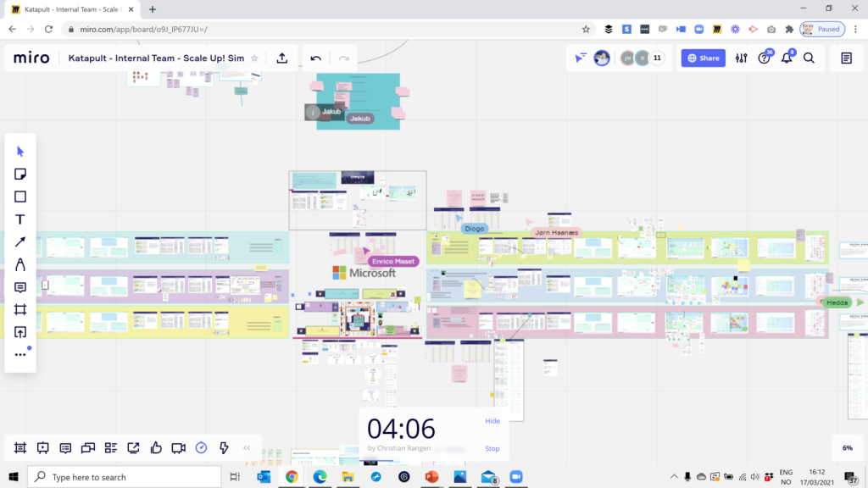Expand more tools in left toolbar
This screenshot has width=868, height=488.
[20, 355]
